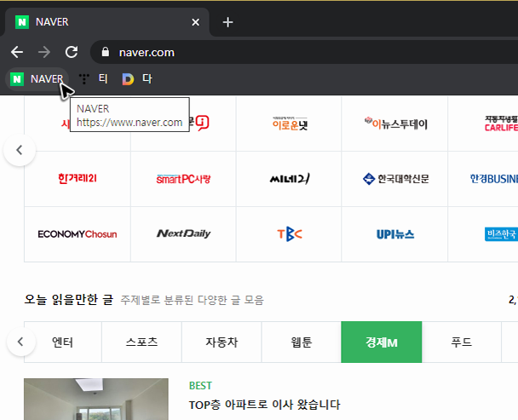Open article TOP층 아파트로 이사 왔습니다
This screenshot has height=420, width=518.
[x=264, y=405]
